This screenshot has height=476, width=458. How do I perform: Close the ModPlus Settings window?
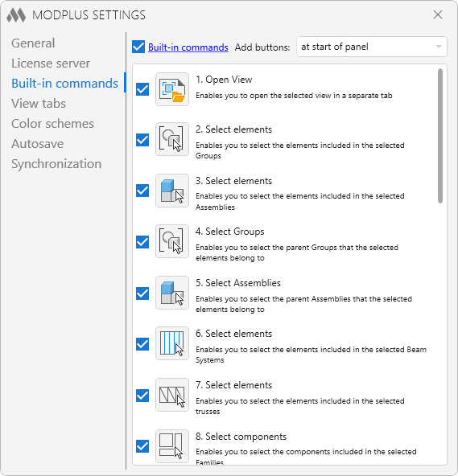click(x=438, y=14)
